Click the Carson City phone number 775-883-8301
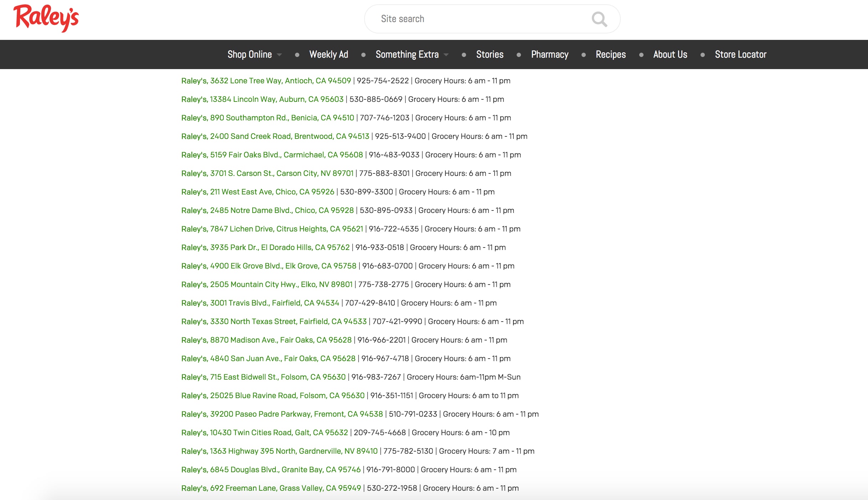Viewport: 868px width, 500px height. (384, 173)
